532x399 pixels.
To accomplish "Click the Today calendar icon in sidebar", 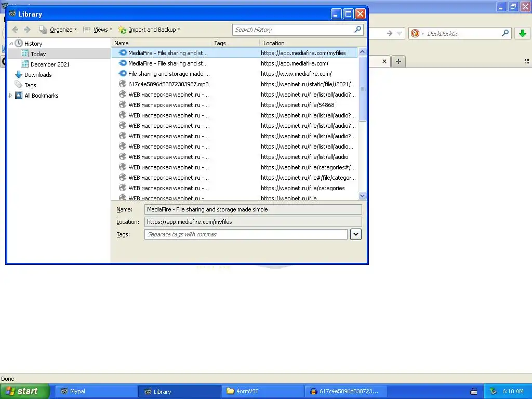I will [25, 54].
